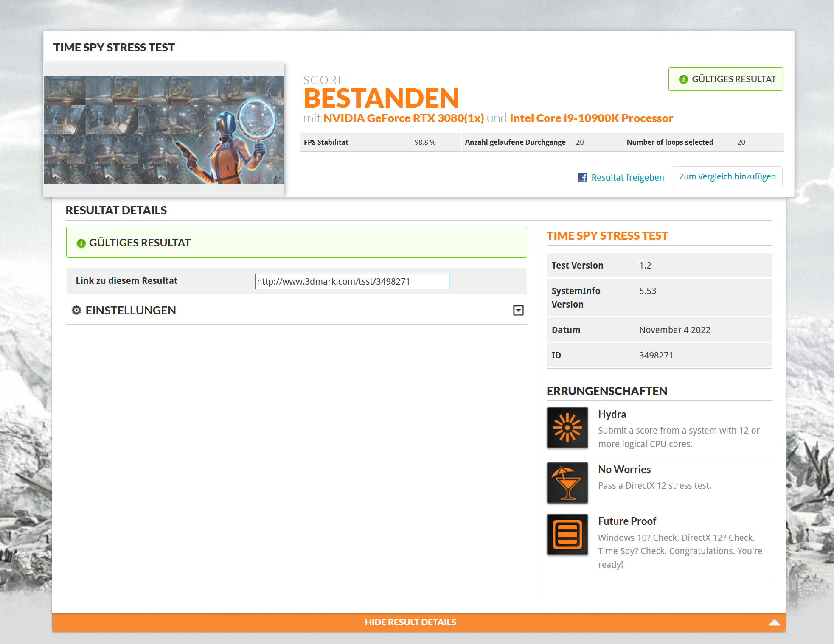Click the white collapse arrow in orange bar
834x644 pixels.
(774, 622)
